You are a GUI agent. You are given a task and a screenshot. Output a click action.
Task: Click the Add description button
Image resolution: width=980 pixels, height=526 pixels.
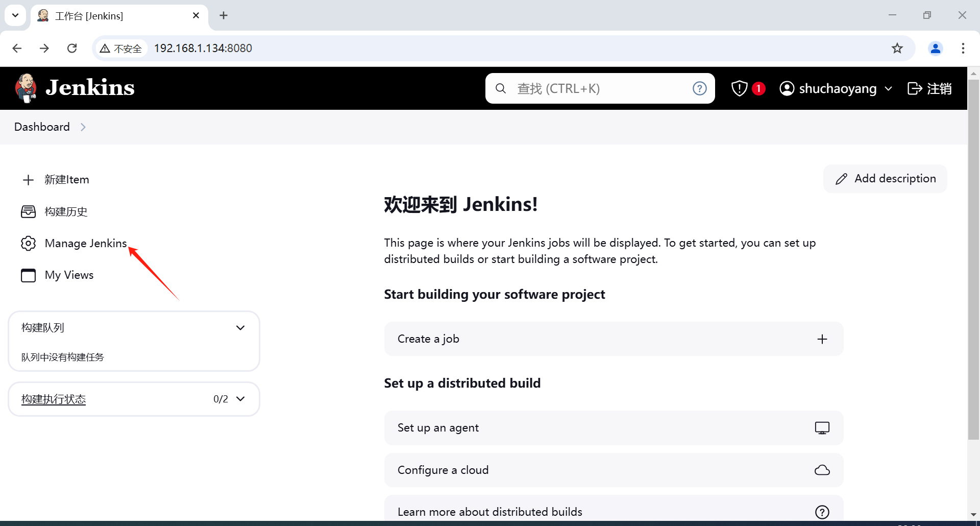pyautogui.click(x=885, y=179)
